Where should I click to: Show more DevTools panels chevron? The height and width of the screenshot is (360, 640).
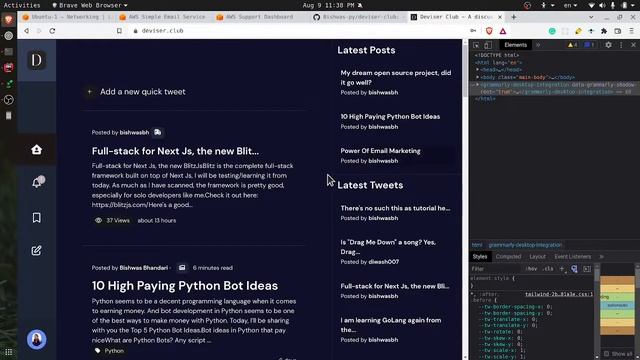538,45
